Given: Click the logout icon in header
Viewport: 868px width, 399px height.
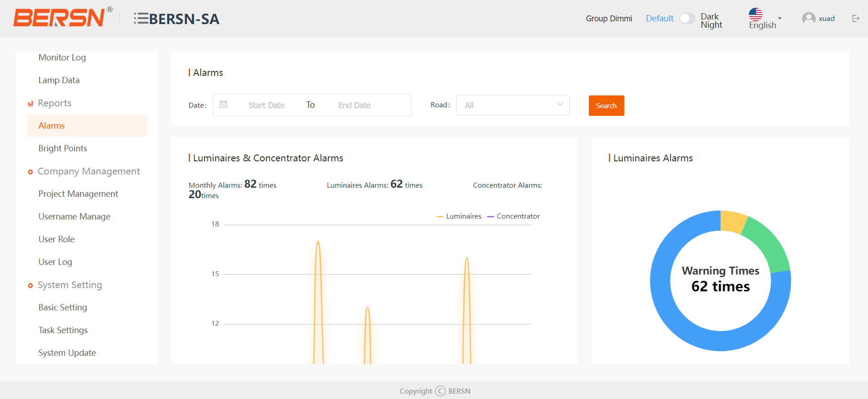Looking at the screenshot, I should [x=855, y=19].
